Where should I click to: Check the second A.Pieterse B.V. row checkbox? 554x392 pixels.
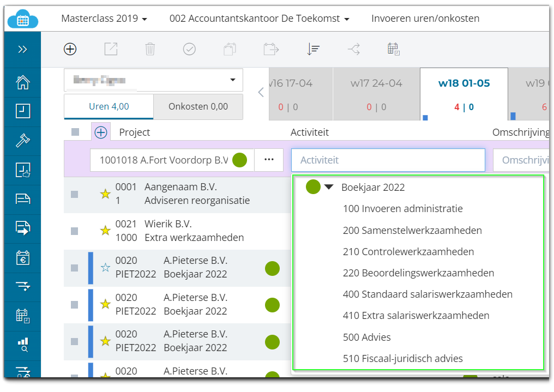74,305
